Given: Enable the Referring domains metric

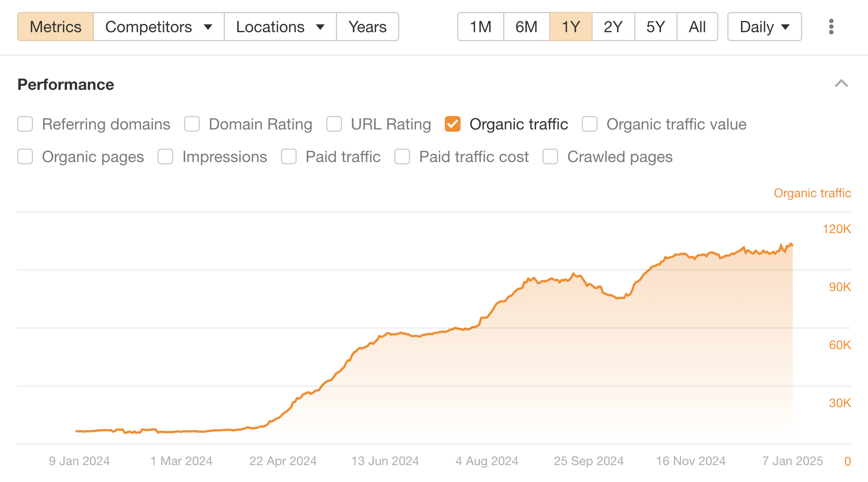Looking at the screenshot, I should [25, 124].
